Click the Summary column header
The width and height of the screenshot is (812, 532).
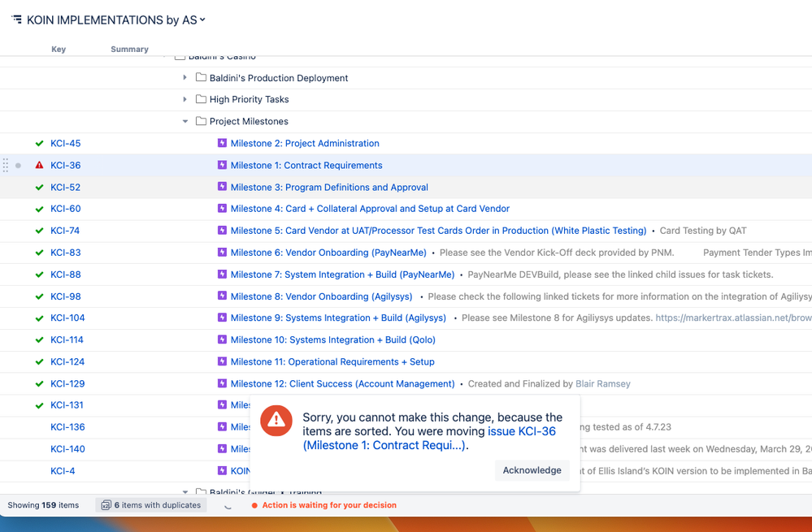point(129,50)
